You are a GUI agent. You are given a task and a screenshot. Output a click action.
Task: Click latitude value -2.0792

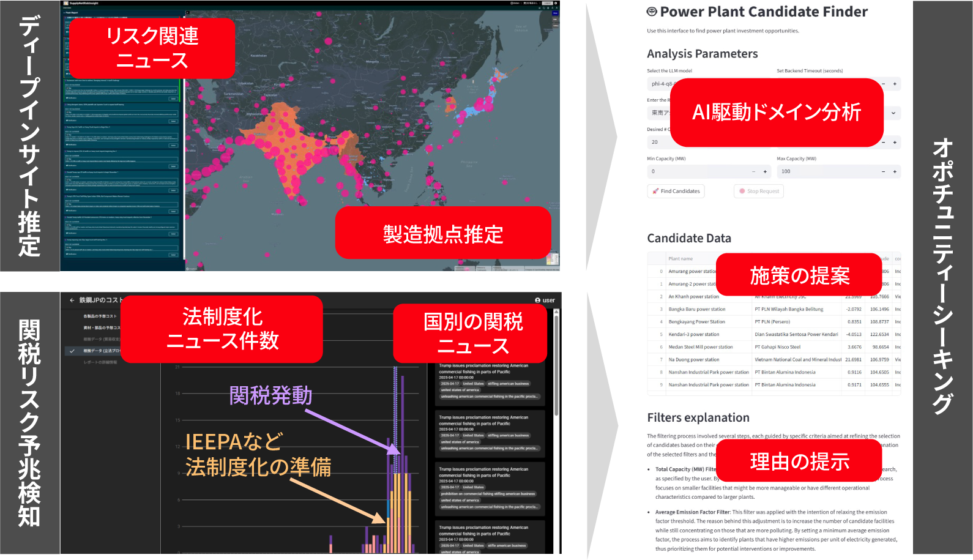(x=853, y=309)
